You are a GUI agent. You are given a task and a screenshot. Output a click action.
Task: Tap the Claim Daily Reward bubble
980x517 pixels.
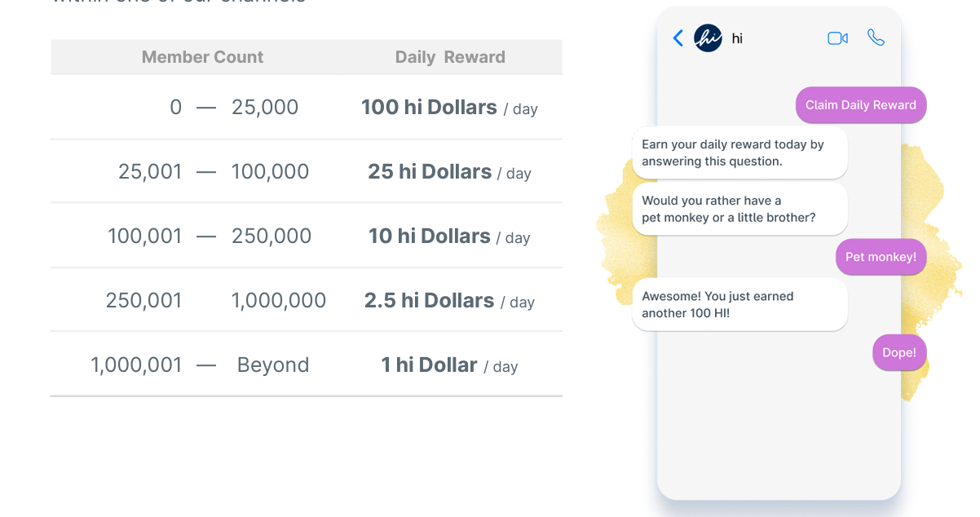click(861, 105)
